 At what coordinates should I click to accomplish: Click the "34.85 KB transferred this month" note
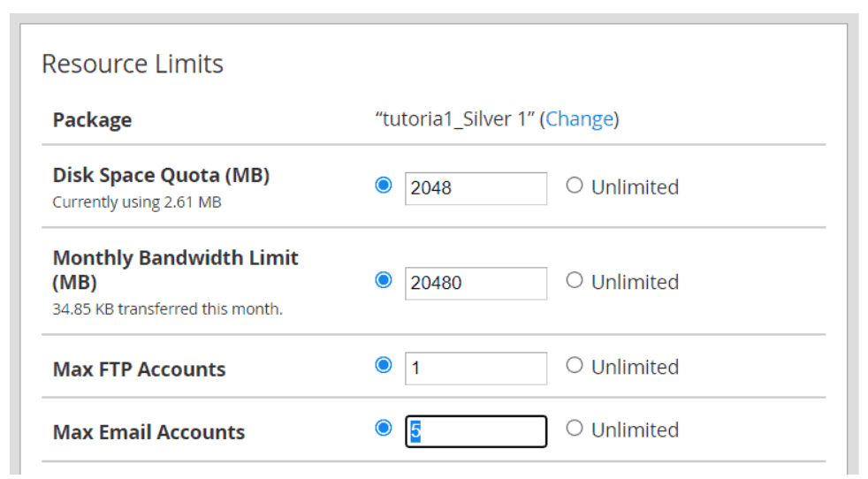coord(167,309)
